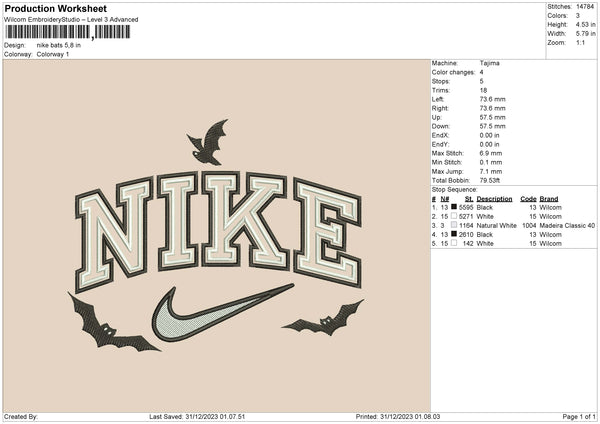
Task: Click the 'Brand' column header
Action: 549,199
